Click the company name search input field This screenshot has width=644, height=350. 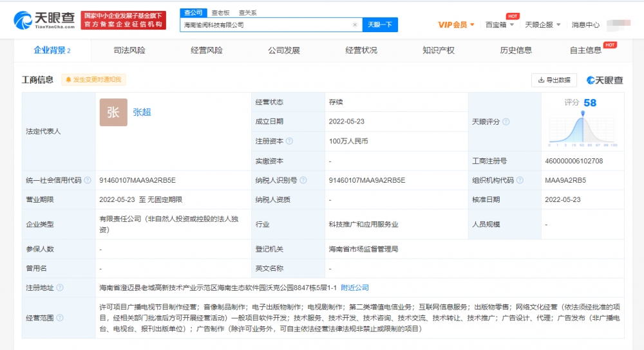point(265,25)
